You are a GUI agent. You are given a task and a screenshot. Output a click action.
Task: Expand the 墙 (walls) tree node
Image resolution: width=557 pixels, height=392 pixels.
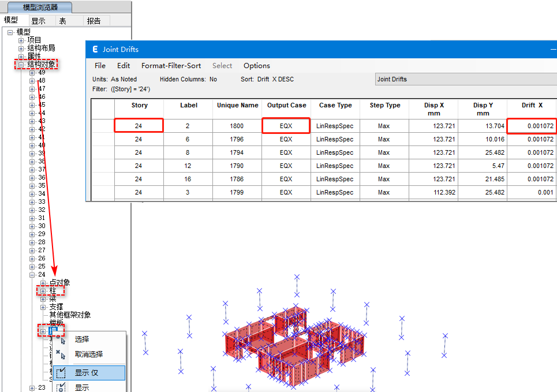coord(43,331)
